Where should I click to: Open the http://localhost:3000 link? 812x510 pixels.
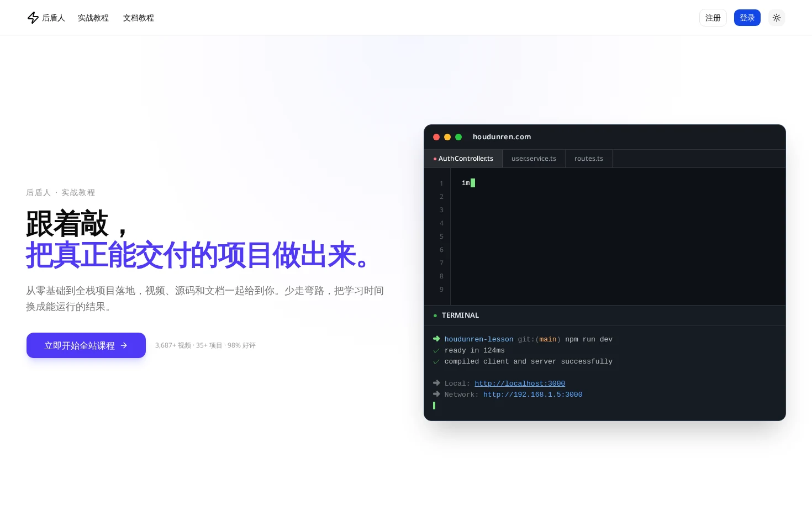click(x=520, y=383)
